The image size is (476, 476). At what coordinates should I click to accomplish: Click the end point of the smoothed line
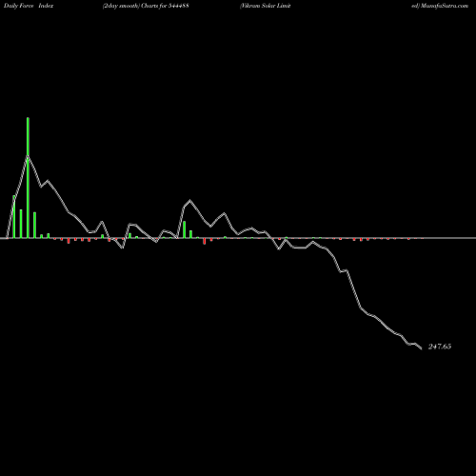pyautogui.click(x=421, y=348)
